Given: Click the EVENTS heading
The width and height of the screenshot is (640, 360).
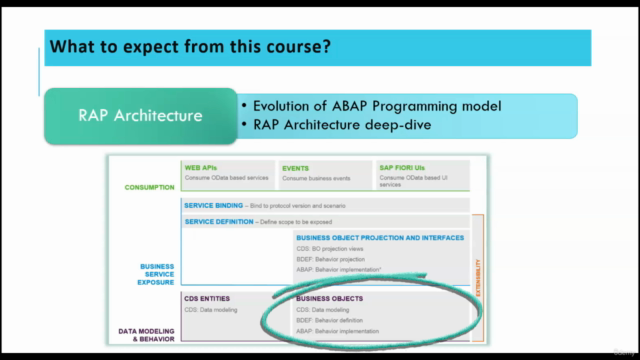Looking at the screenshot, I should [x=295, y=168].
